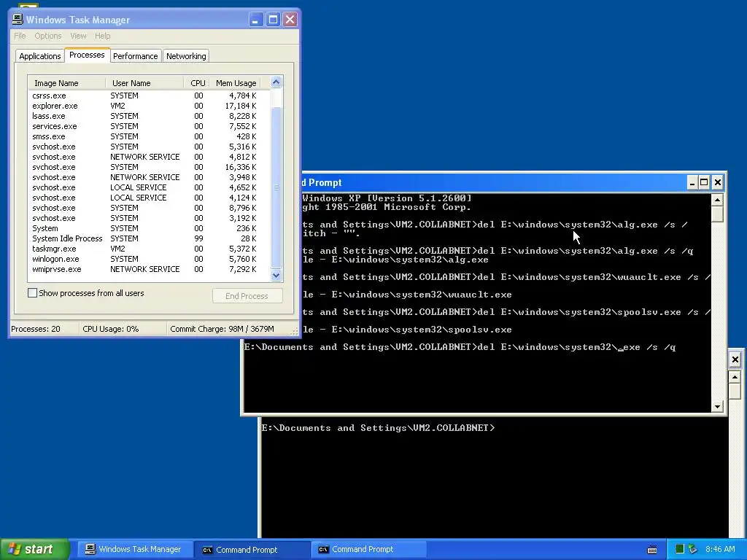This screenshot has height=560, width=747.
Task: Select the wmiprvse.exe process row
Action: pyautogui.click(x=144, y=270)
